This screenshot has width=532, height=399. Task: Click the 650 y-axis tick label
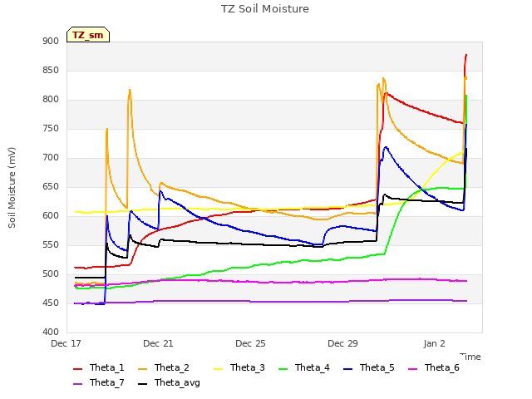(x=51, y=186)
